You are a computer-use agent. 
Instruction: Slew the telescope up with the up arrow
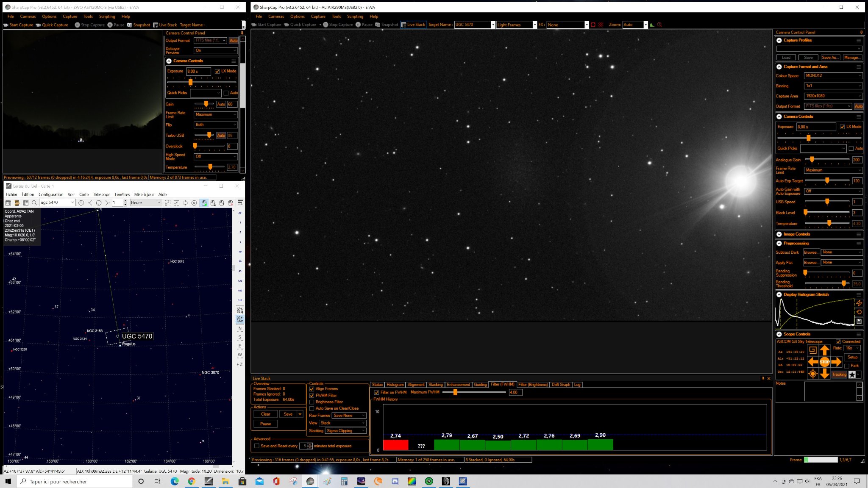click(x=824, y=350)
